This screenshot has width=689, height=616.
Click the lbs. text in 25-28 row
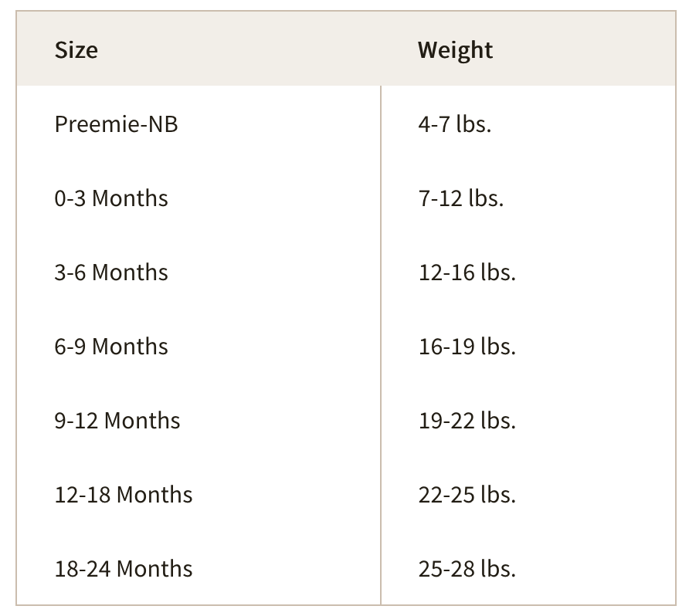point(498,568)
